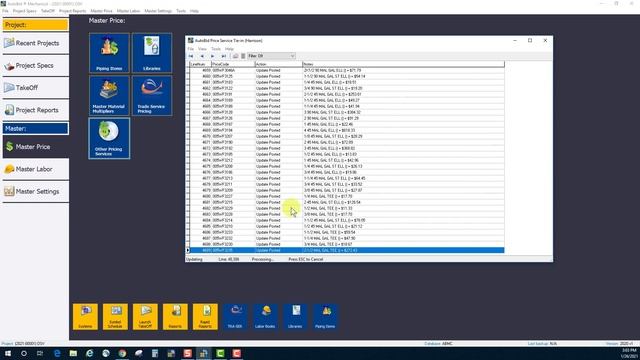Screen dimensions: 640x360
Task: Open the main Master Price menu
Action: point(101,11)
